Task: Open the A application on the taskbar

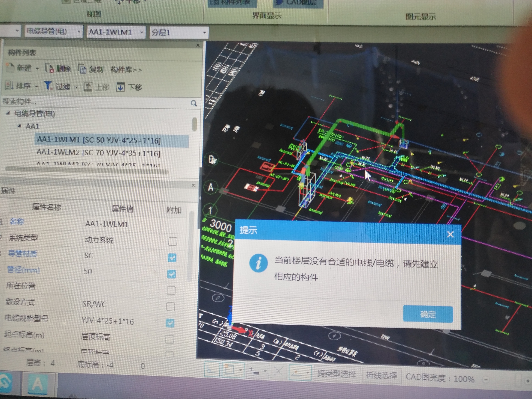Action: pyautogui.click(x=38, y=384)
